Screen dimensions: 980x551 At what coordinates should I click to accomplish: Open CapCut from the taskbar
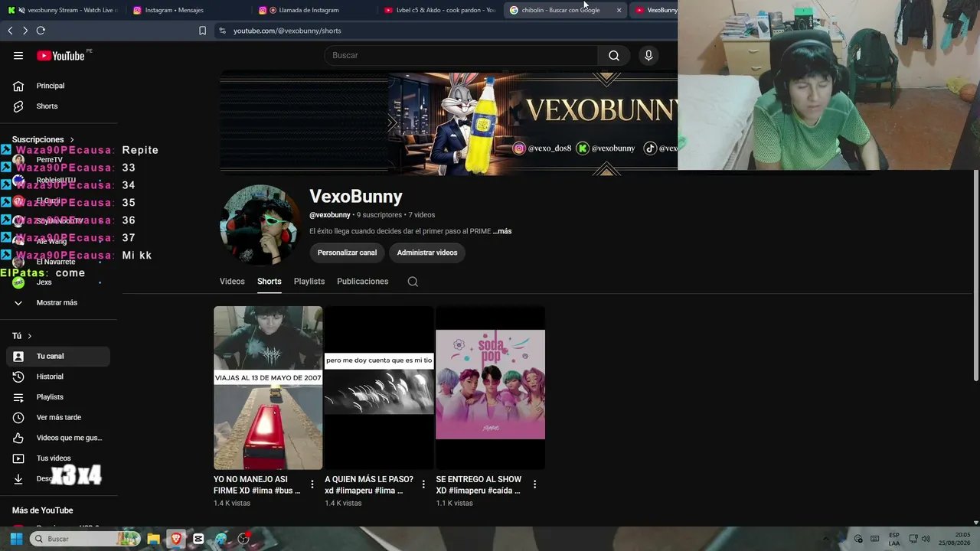click(198, 539)
